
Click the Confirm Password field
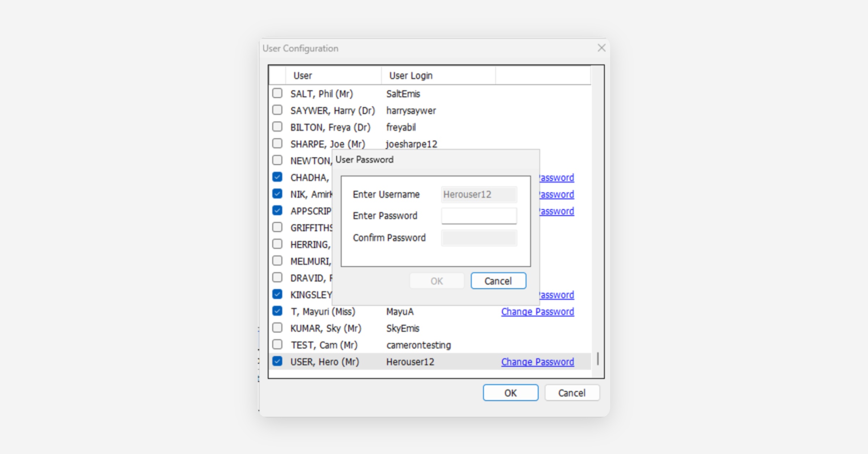[479, 238]
